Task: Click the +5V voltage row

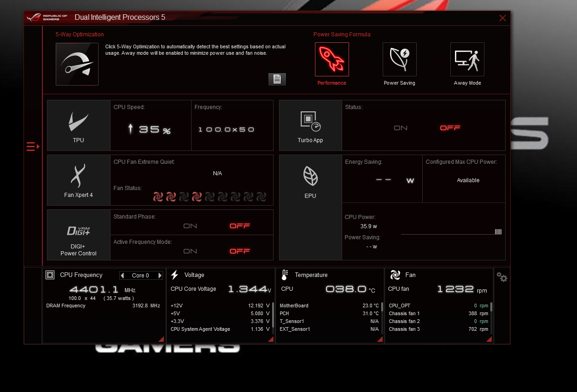Action: [220, 313]
